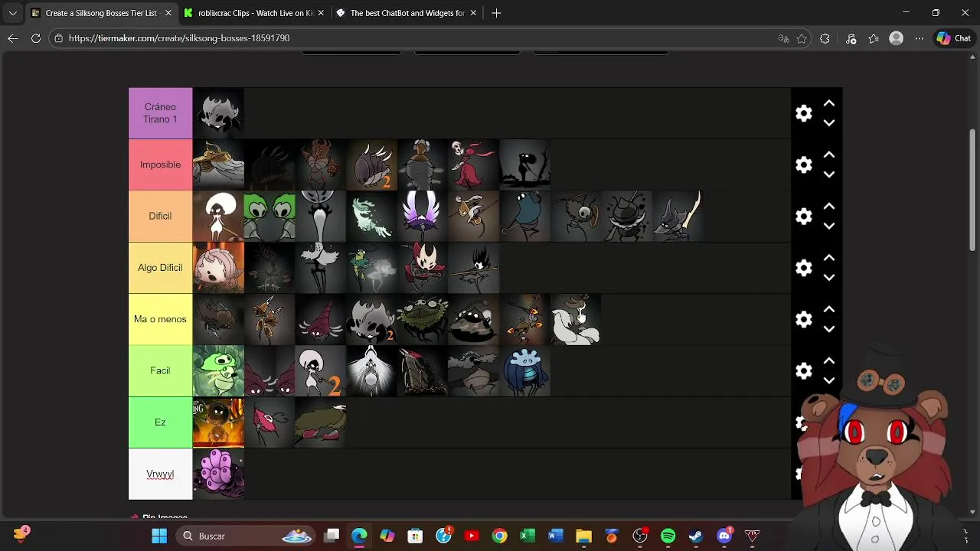The height and width of the screenshot is (551, 980).
Task: Open the media control music icon
Action: [x=851, y=38]
